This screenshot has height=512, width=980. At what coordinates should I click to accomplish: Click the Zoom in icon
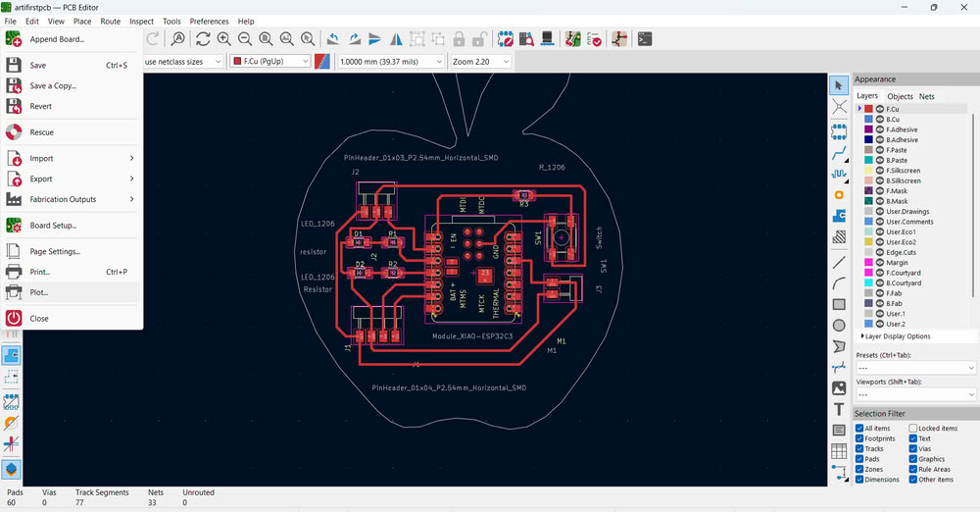223,39
